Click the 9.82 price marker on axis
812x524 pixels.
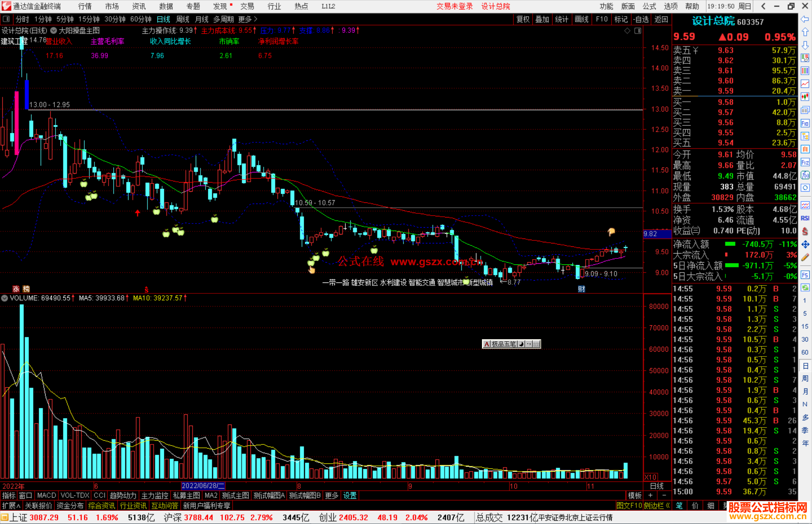(656, 234)
